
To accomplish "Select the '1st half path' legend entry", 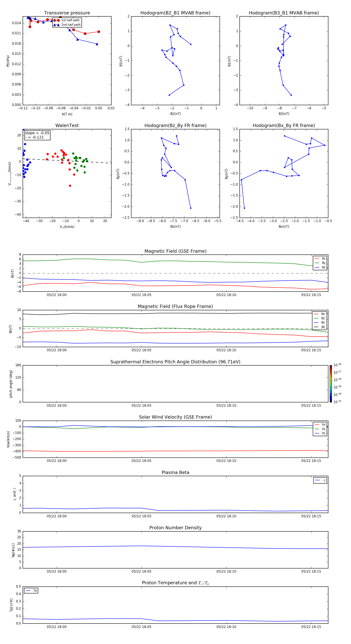I will pyautogui.click(x=66, y=20).
